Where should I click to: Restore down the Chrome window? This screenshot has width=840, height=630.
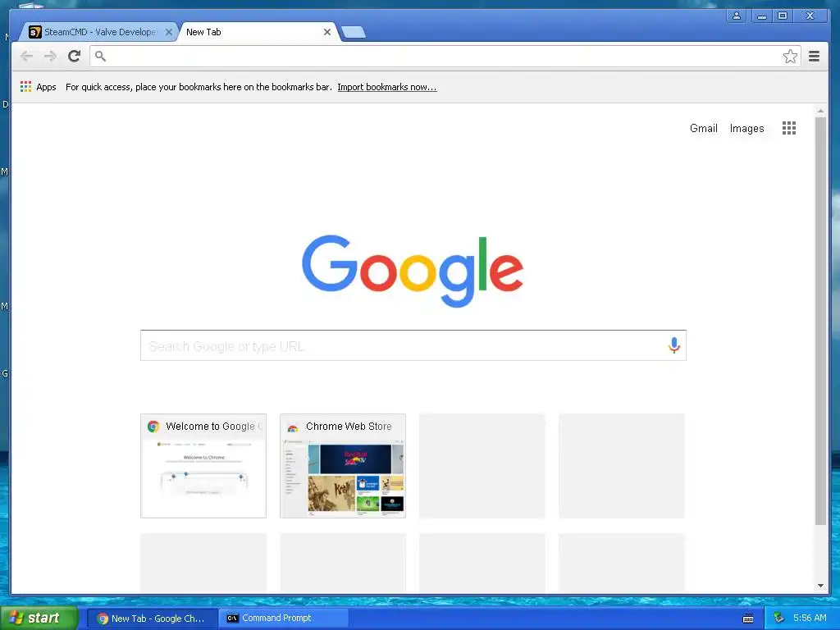783,16
